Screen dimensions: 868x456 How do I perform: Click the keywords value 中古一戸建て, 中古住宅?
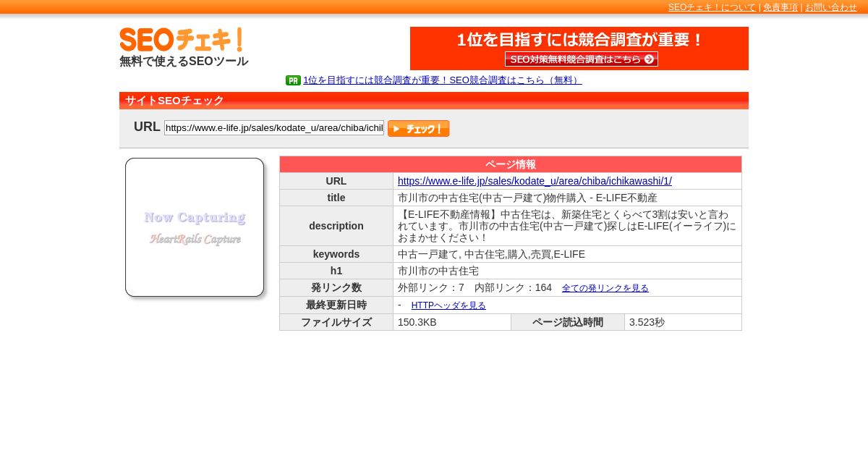[491, 254]
